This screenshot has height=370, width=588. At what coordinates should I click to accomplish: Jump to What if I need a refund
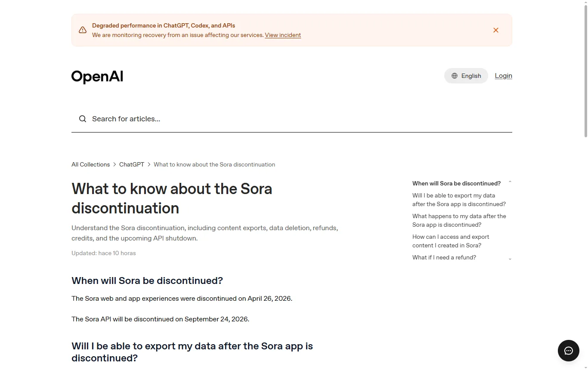click(x=444, y=257)
